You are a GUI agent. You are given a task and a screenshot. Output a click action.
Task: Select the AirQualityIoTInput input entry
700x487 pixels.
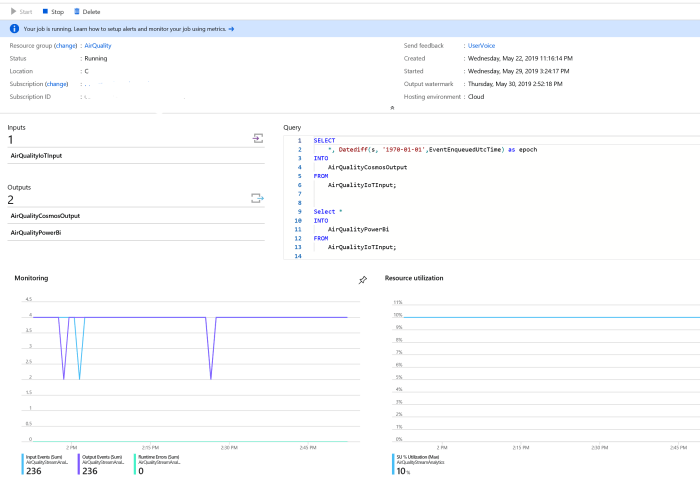click(x=36, y=156)
